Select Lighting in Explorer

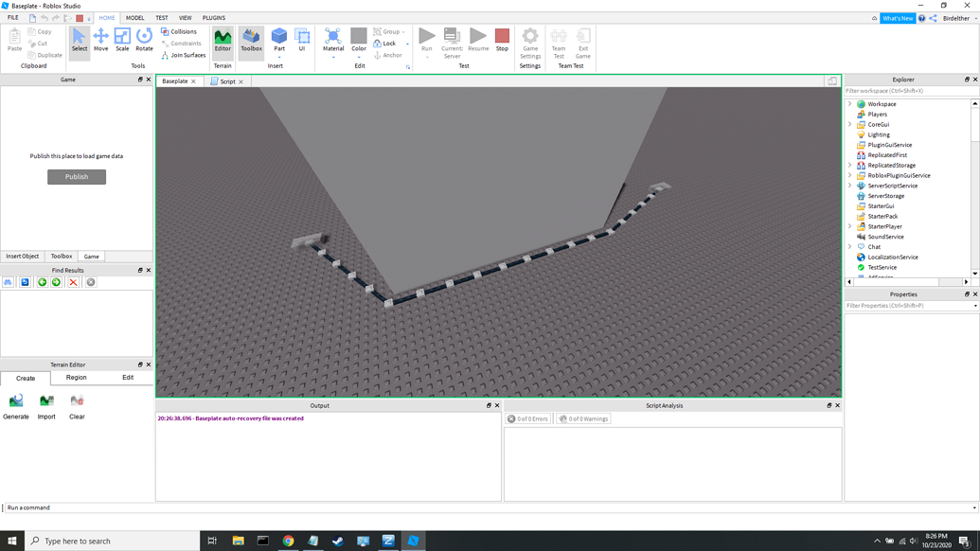click(878, 134)
